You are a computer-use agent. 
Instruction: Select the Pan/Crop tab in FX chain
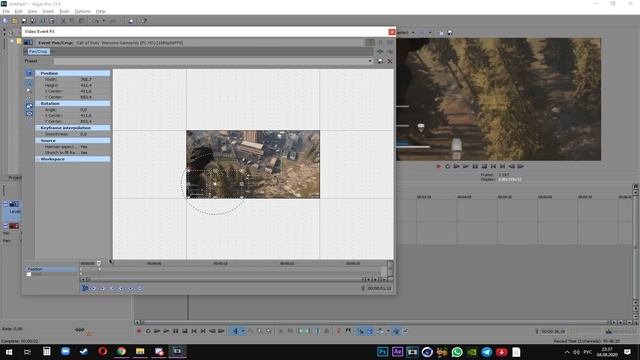click(x=38, y=51)
